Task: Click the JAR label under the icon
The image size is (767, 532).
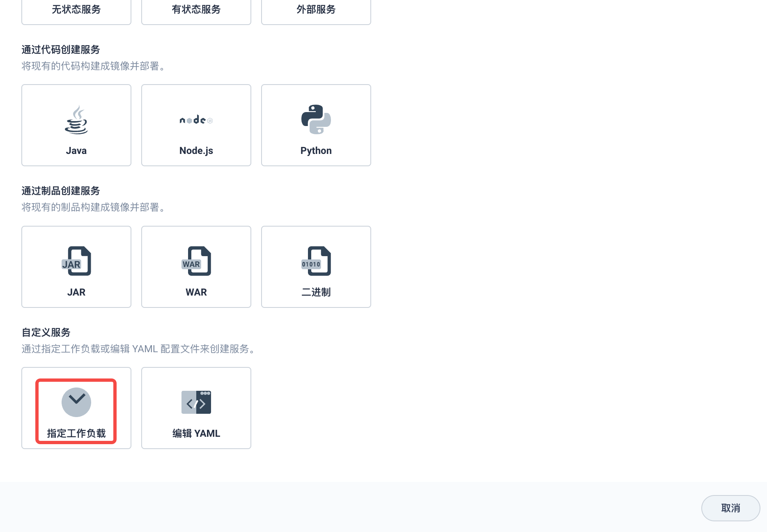Action: pyautogui.click(x=76, y=292)
